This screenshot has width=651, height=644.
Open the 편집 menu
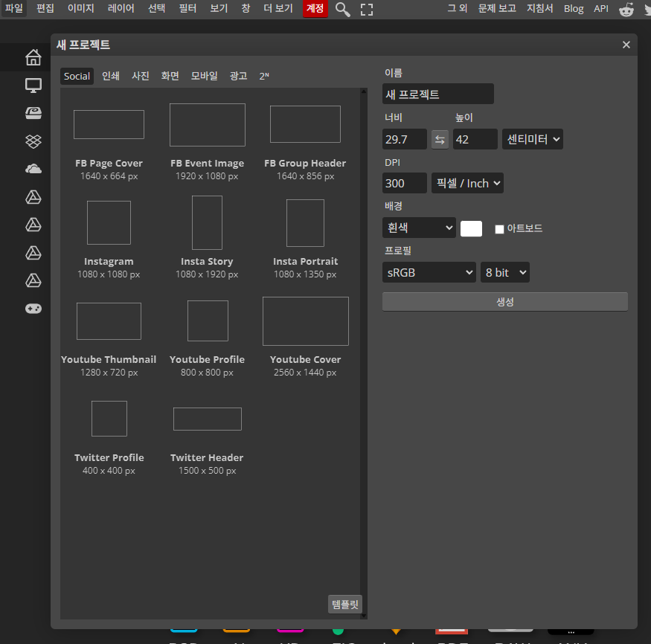[45, 8]
